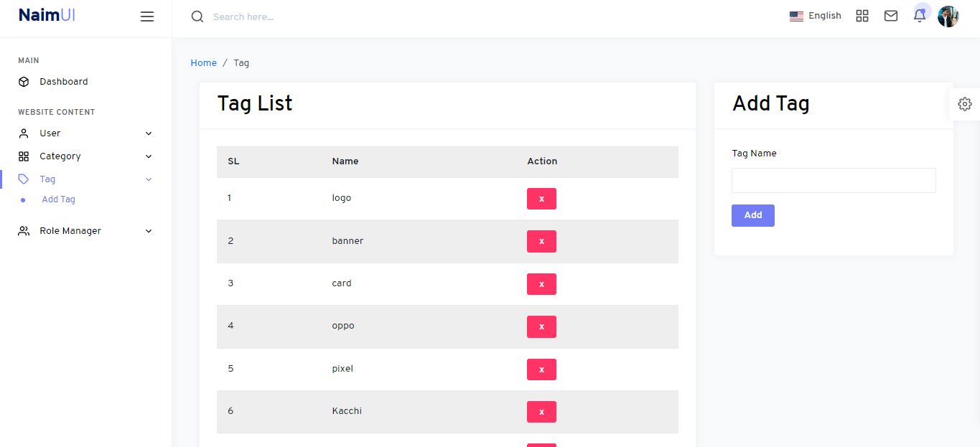
Task: Toggle the sidebar with the hamburger icon
Action: tap(147, 17)
